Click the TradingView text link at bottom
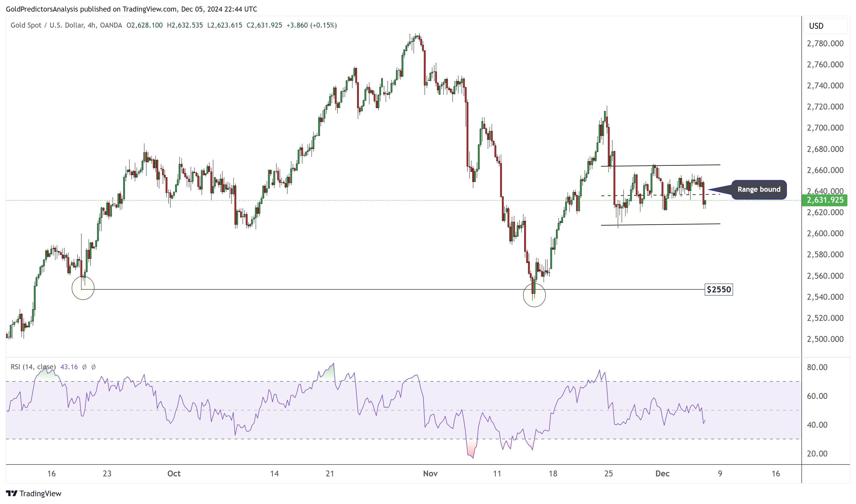The width and height of the screenshot is (856, 504). [x=40, y=494]
